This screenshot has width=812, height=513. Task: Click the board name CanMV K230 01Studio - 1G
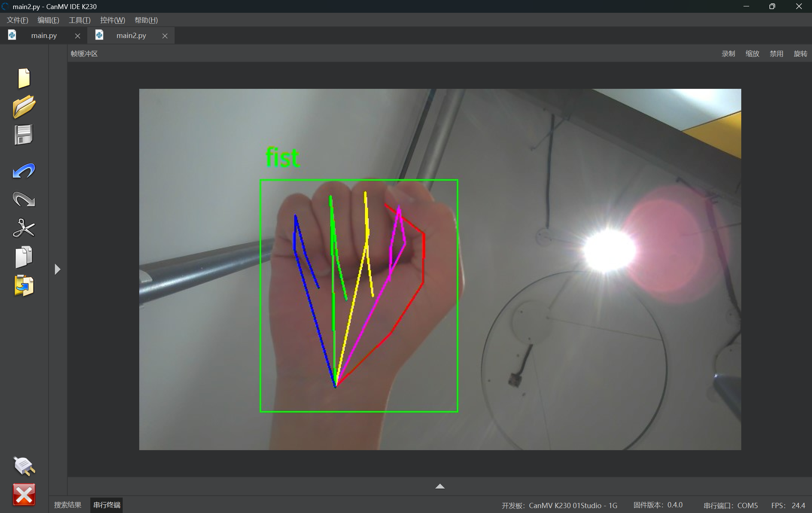tap(573, 505)
